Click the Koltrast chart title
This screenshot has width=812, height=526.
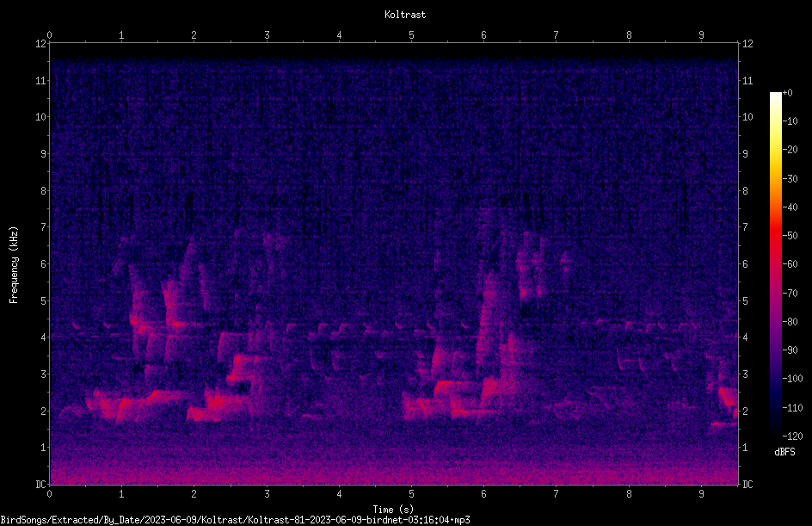click(x=405, y=15)
